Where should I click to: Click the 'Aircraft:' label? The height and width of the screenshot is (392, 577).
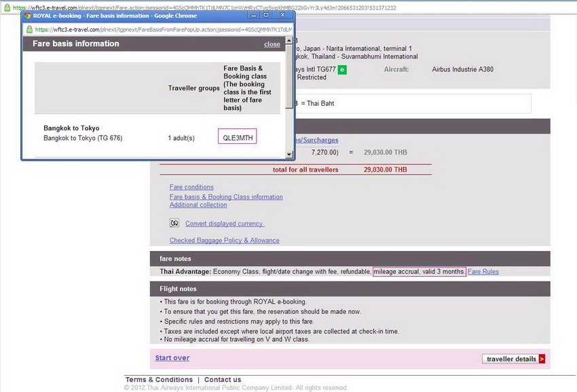point(396,69)
